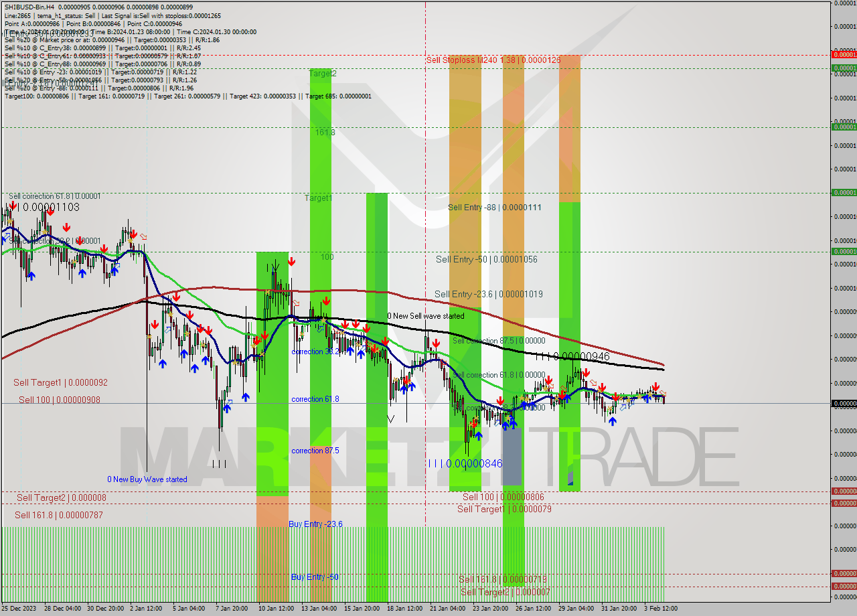Click the '0 New Buy Wave started' label
Screen dimensions: 857x616
[147, 479]
